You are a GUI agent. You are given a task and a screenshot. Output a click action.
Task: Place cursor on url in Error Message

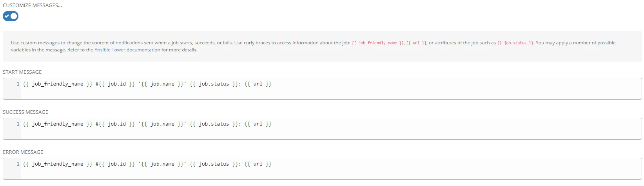tap(258, 164)
